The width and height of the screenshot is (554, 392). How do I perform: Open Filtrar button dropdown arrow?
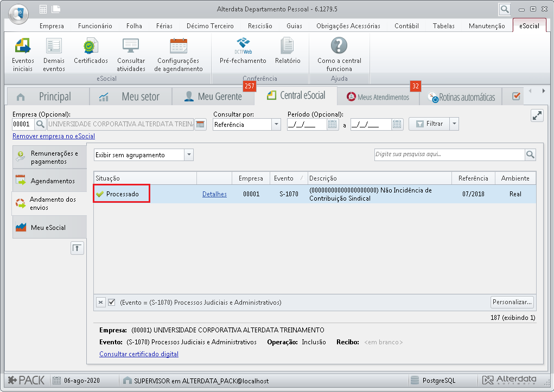coord(454,124)
